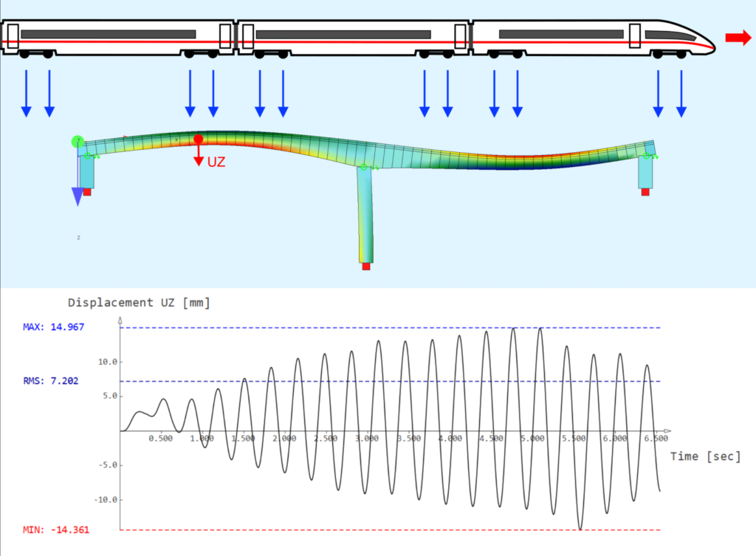Select the 10.0 tick on displacement axis
This screenshot has height=556, width=756.
pyautogui.click(x=108, y=362)
